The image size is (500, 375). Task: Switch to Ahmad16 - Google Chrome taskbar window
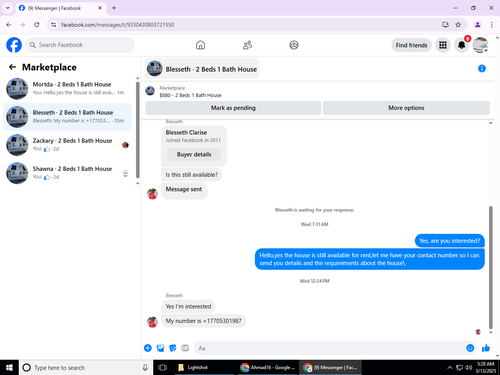[x=268, y=367]
